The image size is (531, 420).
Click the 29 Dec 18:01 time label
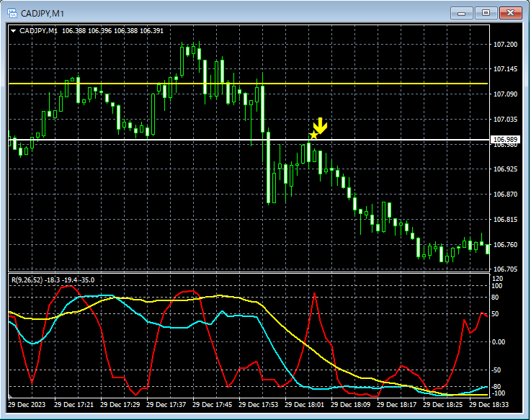(304, 405)
